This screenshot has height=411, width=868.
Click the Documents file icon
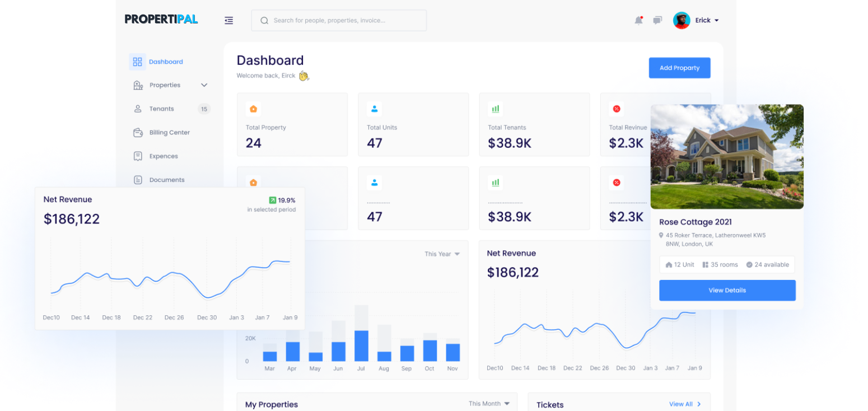click(x=138, y=180)
